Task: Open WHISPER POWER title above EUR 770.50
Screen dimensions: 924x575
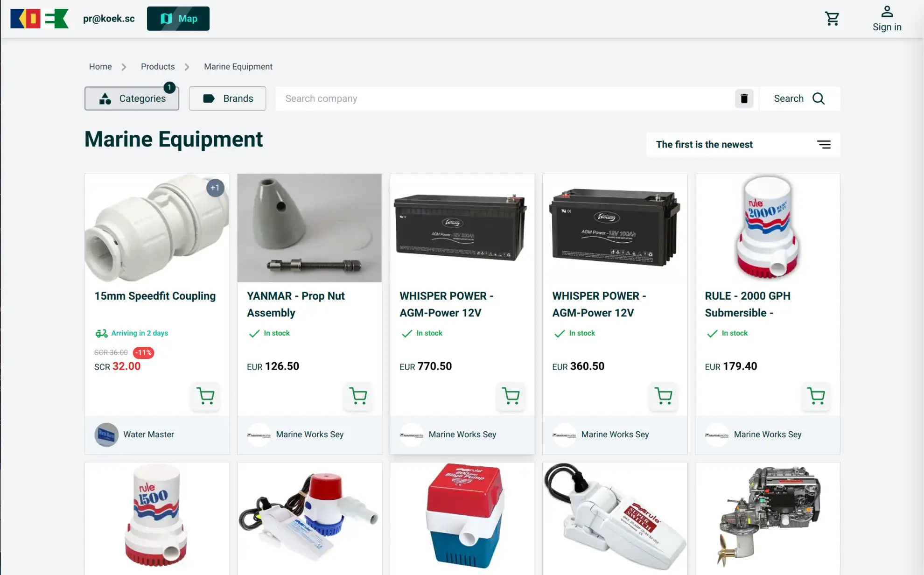Action: [446, 304]
